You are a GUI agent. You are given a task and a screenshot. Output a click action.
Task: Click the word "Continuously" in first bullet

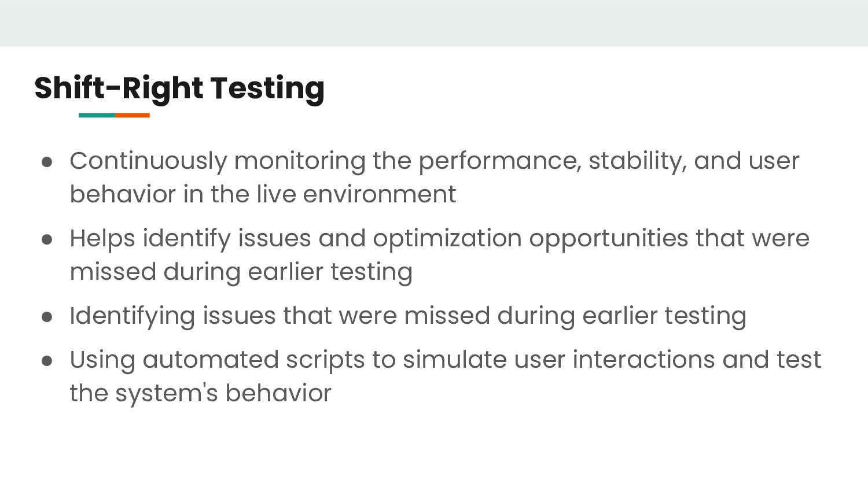click(148, 161)
